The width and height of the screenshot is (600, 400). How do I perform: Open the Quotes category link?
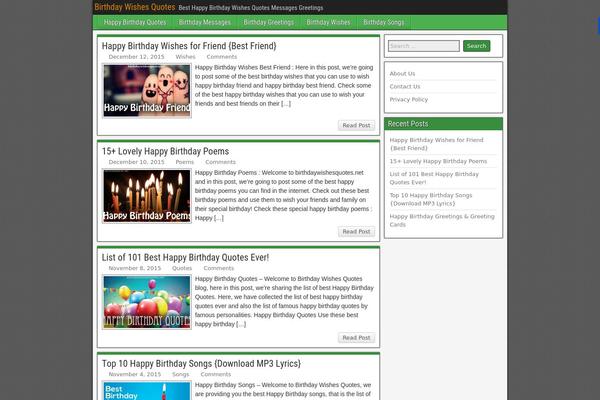182,268
